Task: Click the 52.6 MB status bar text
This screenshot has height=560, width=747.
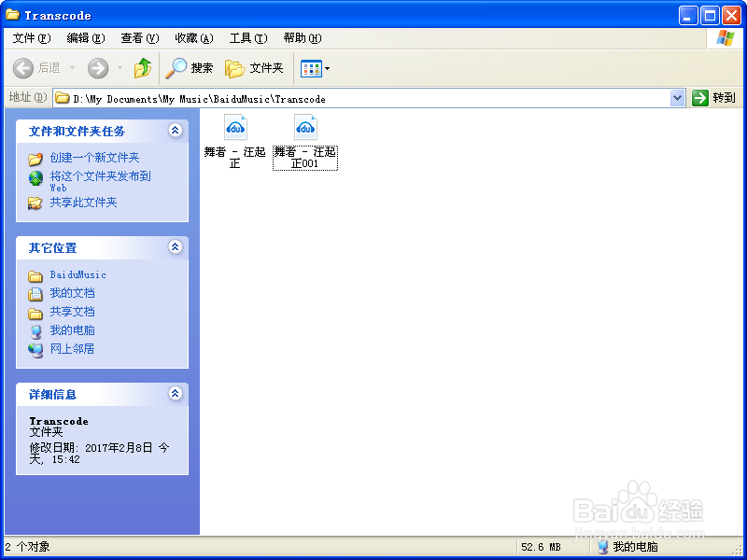Action: pyautogui.click(x=541, y=547)
